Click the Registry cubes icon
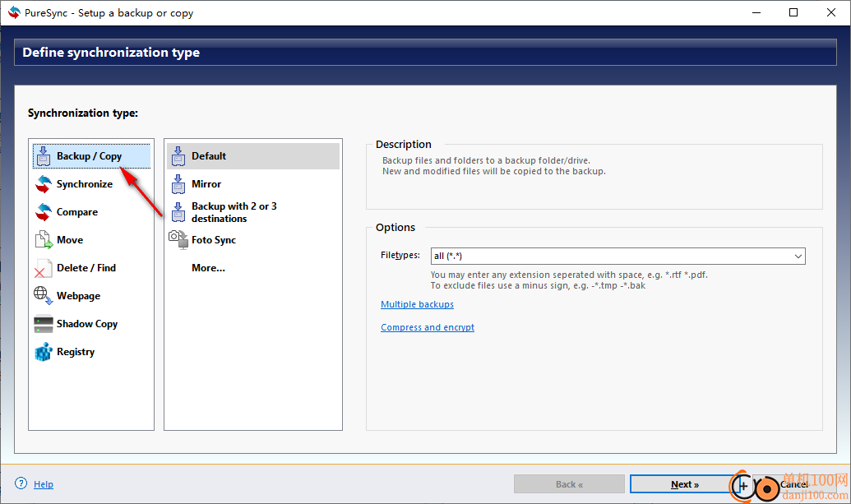 point(44,352)
